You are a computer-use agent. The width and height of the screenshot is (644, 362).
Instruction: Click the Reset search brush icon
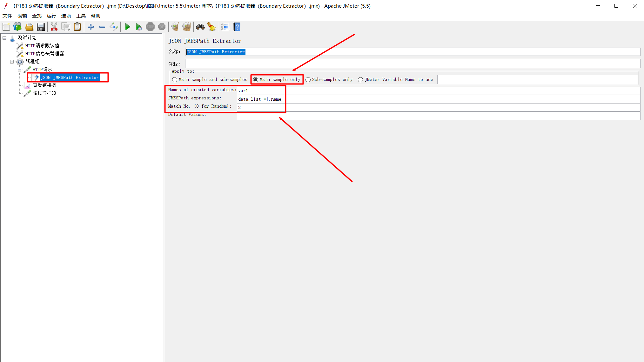212,27
